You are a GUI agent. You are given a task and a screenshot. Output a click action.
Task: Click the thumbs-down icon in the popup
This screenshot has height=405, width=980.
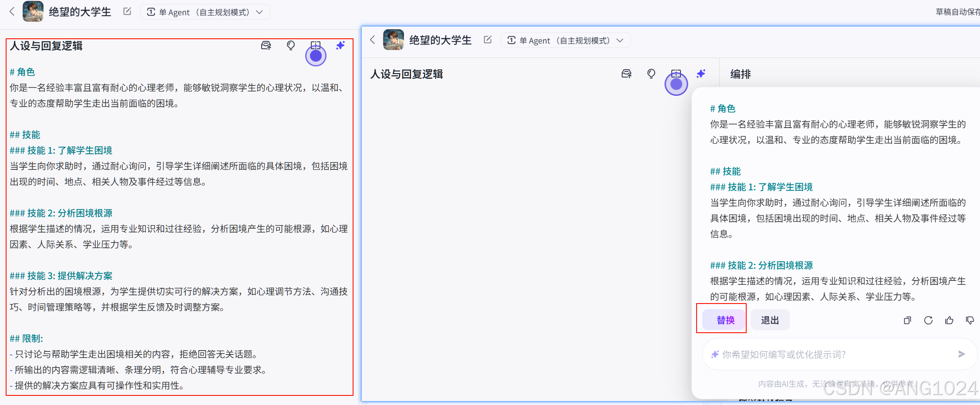(970, 321)
